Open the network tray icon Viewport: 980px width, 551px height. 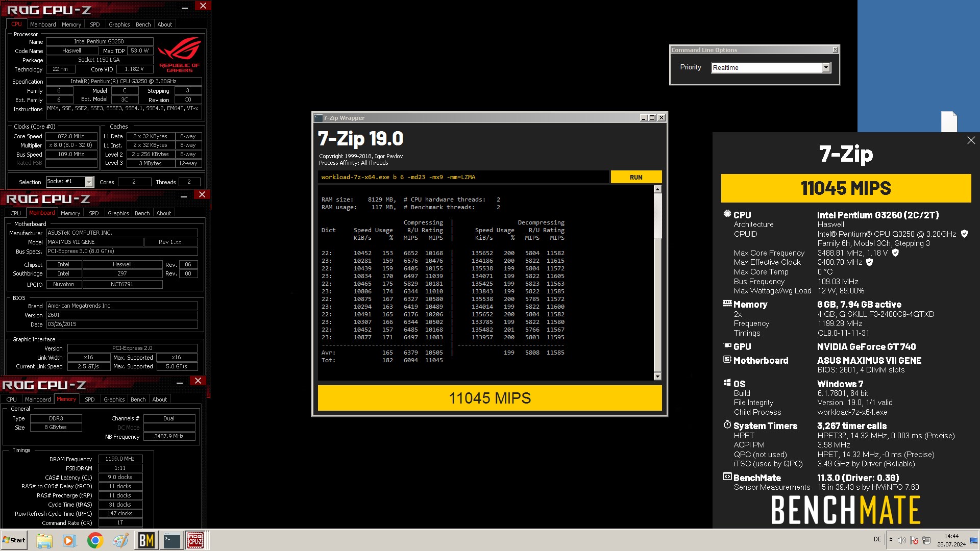point(926,540)
